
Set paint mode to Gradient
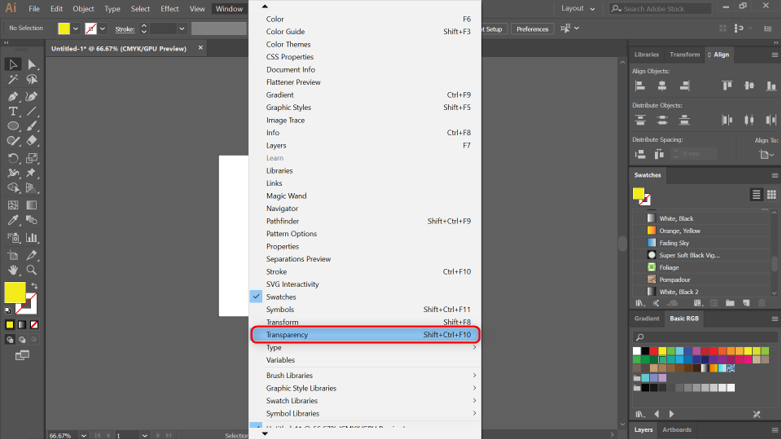click(x=22, y=325)
